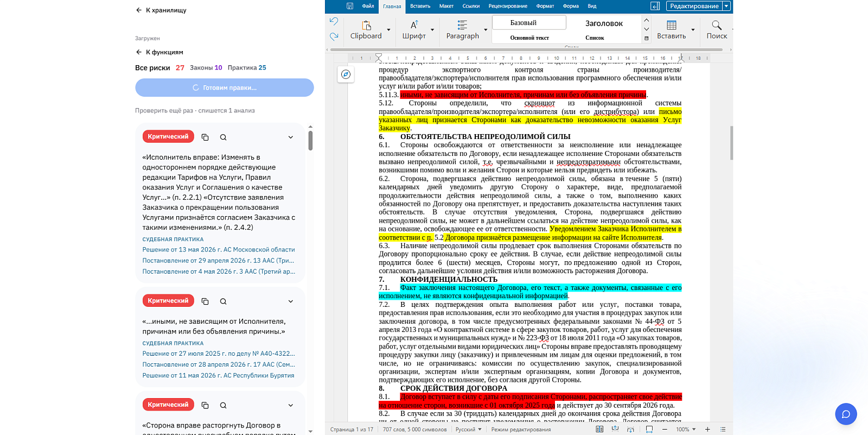Open the chat bubble assistant button
Screen dimensions: 868x435
846,414
